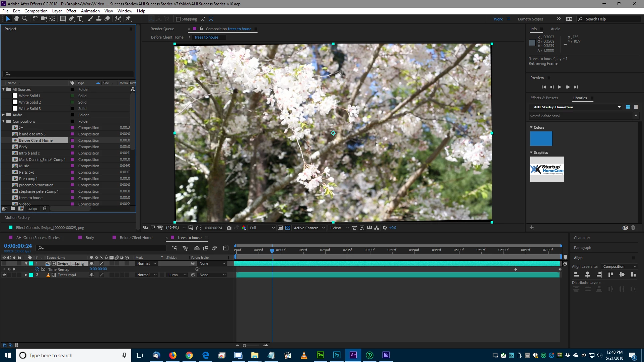Select the Horizontal Type tool

(80, 19)
